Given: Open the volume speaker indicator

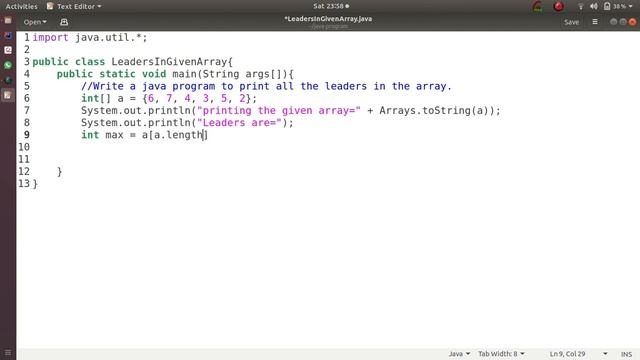Looking at the screenshot, I should click(x=593, y=7).
